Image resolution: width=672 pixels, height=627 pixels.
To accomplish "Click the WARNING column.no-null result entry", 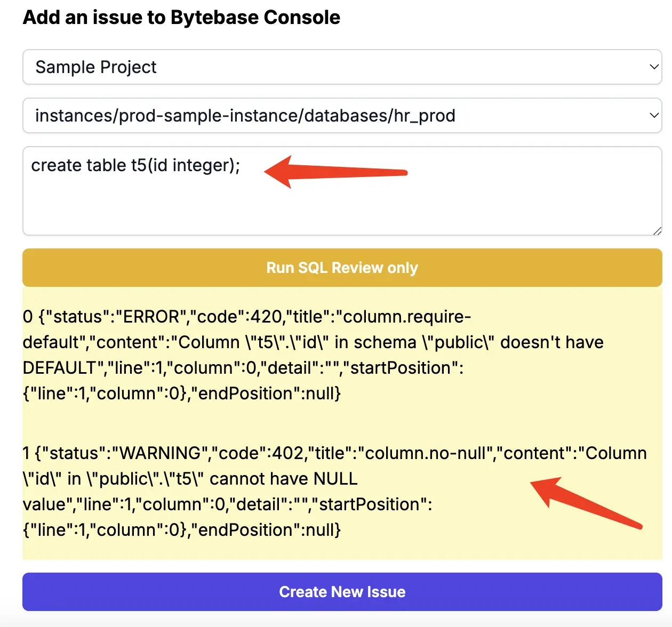I will click(334, 492).
